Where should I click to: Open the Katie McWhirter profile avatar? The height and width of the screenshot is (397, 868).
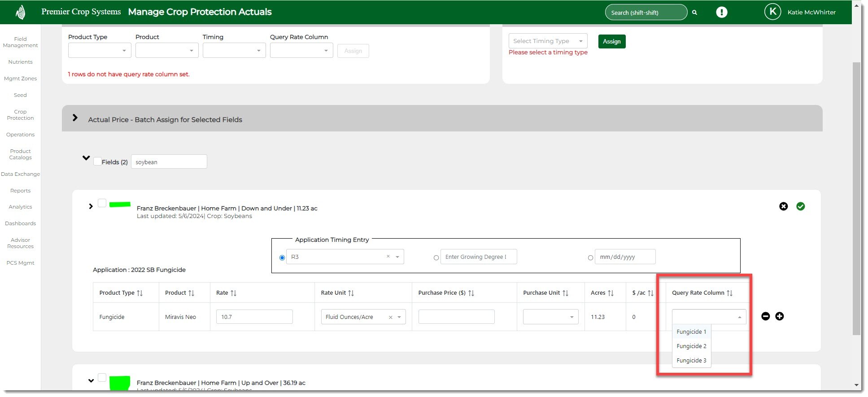click(x=772, y=12)
